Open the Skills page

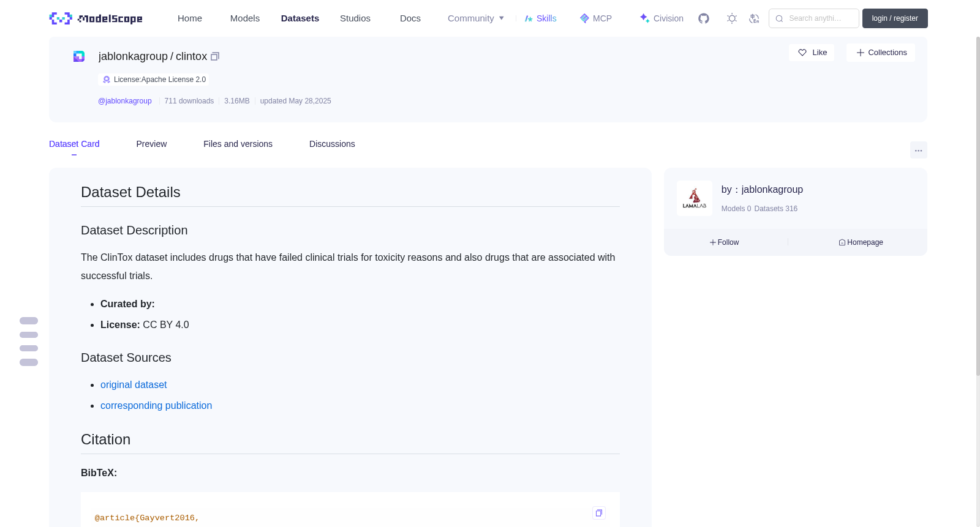coord(540,18)
